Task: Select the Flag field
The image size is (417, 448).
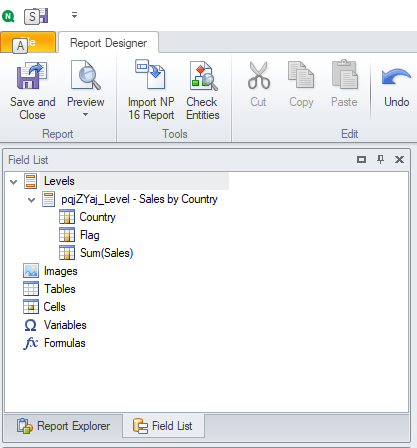Action: (90, 235)
